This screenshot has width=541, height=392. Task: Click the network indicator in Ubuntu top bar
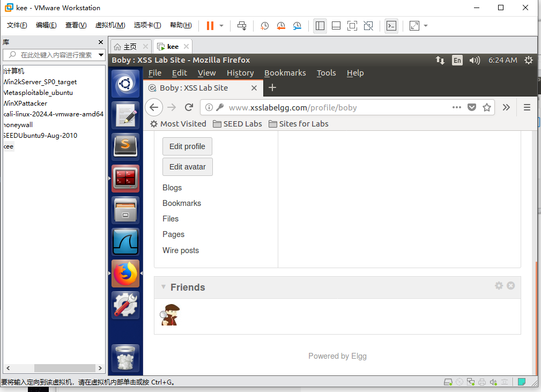(440, 60)
